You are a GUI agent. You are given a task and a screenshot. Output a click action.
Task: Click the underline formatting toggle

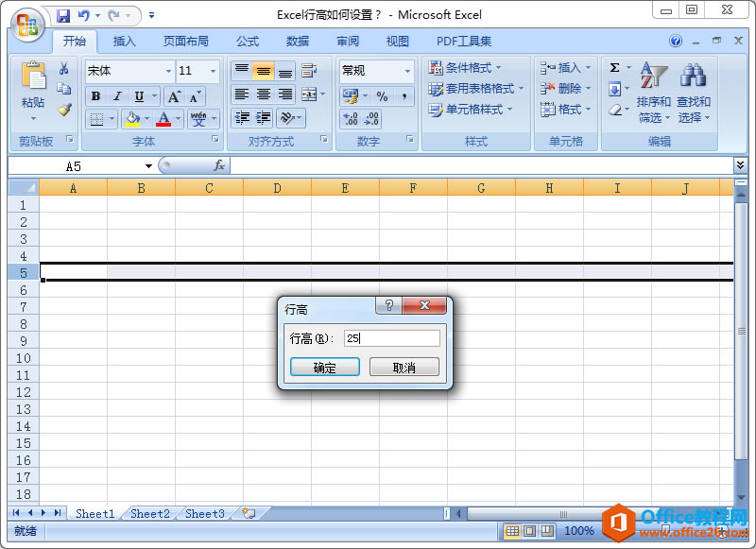(x=138, y=95)
